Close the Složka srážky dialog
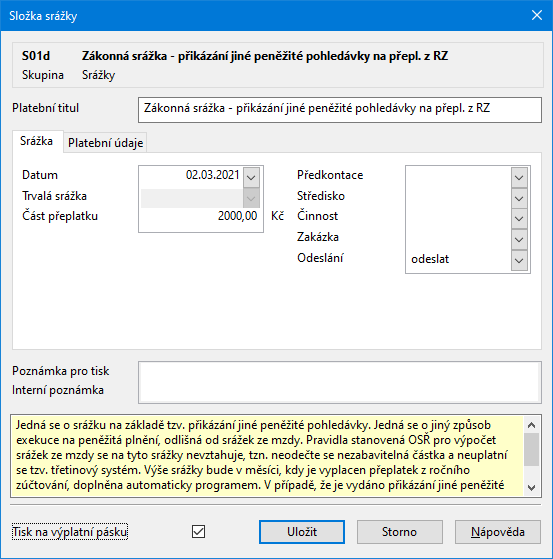The width and height of the screenshot is (553, 559). 537,15
